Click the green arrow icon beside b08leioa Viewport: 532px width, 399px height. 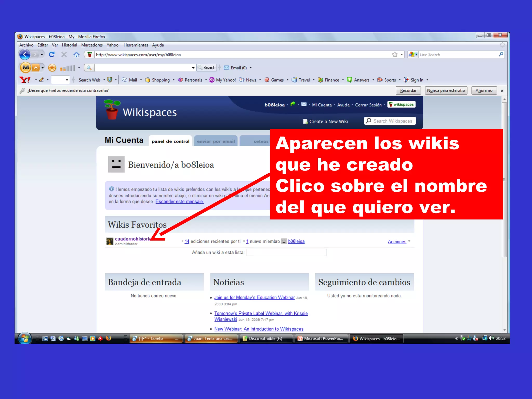(293, 104)
